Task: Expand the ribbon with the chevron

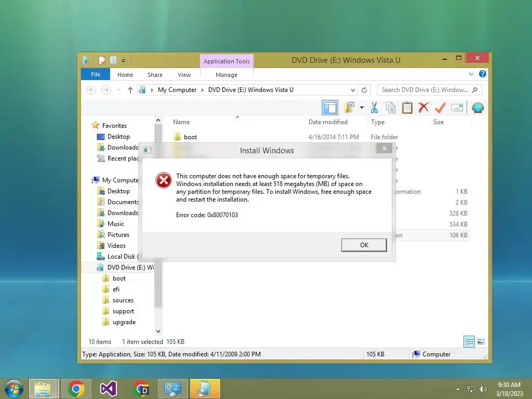Action: pos(471,74)
